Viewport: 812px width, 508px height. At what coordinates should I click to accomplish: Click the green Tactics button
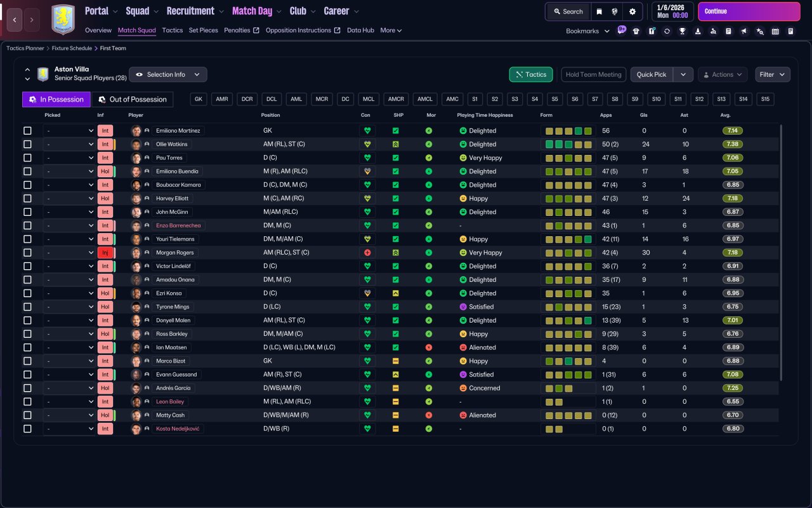coord(531,75)
